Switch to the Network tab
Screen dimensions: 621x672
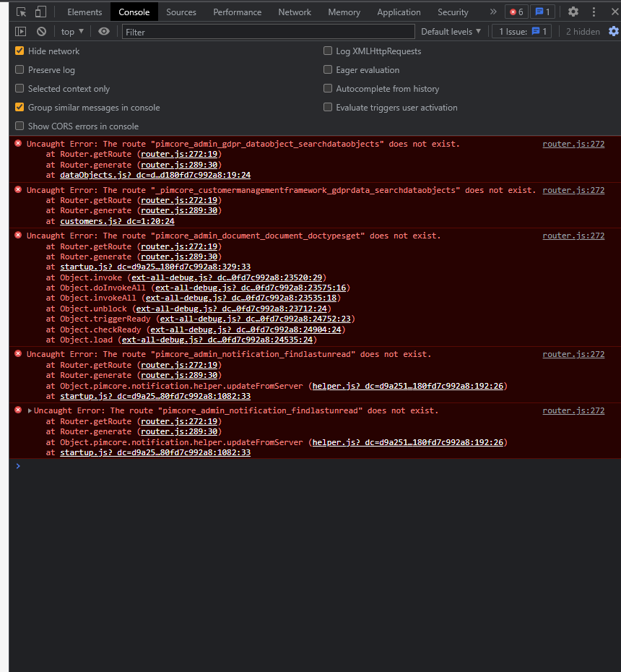click(x=295, y=12)
